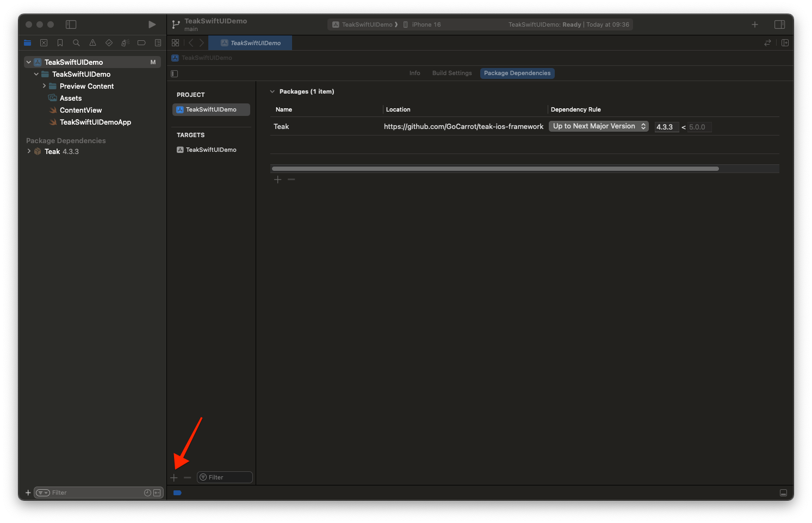Image resolution: width=812 pixels, height=523 pixels.
Task: Open the Bookmark navigator
Action: tap(60, 43)
